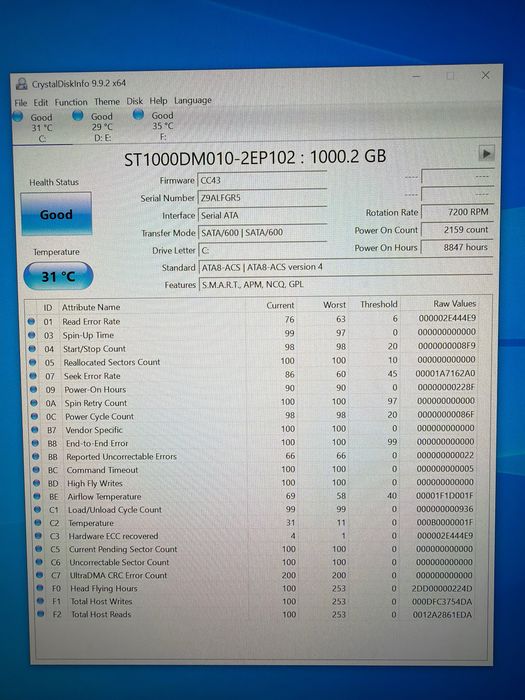Select the Seek Error Rate attribute name
525x700 pixels.
pos(92,376)
